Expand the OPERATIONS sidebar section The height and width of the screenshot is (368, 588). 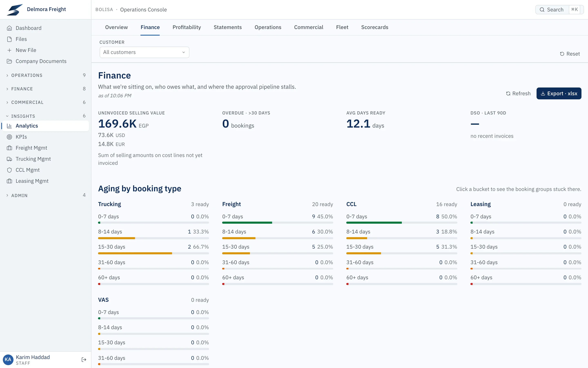click(46, 75)
